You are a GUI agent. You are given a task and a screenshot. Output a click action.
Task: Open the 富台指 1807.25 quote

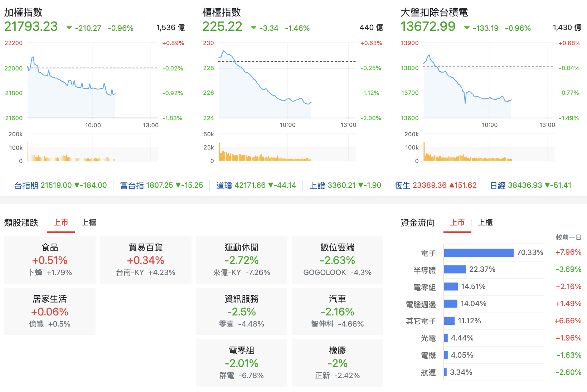tap(161, 185)
